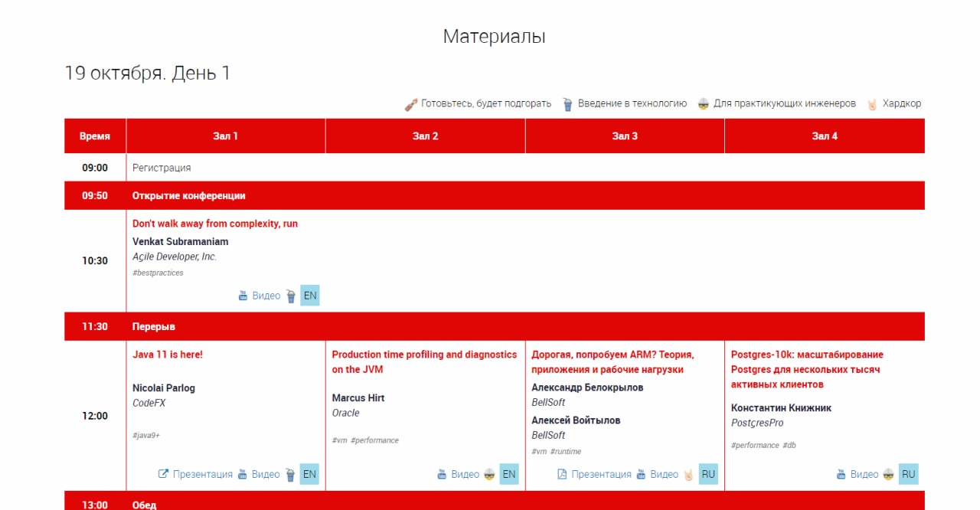
Task: Click speaker name Venkat Subramaniam
Action: 181,241
